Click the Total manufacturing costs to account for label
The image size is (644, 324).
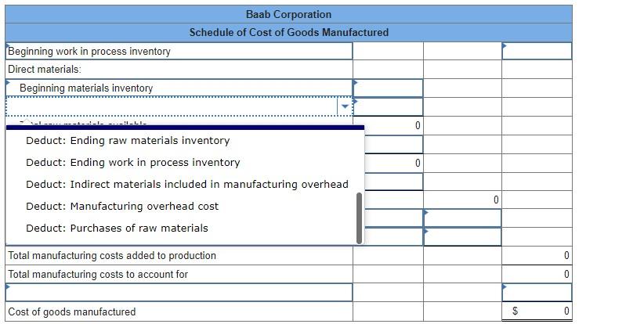click(x=98, y=274)
